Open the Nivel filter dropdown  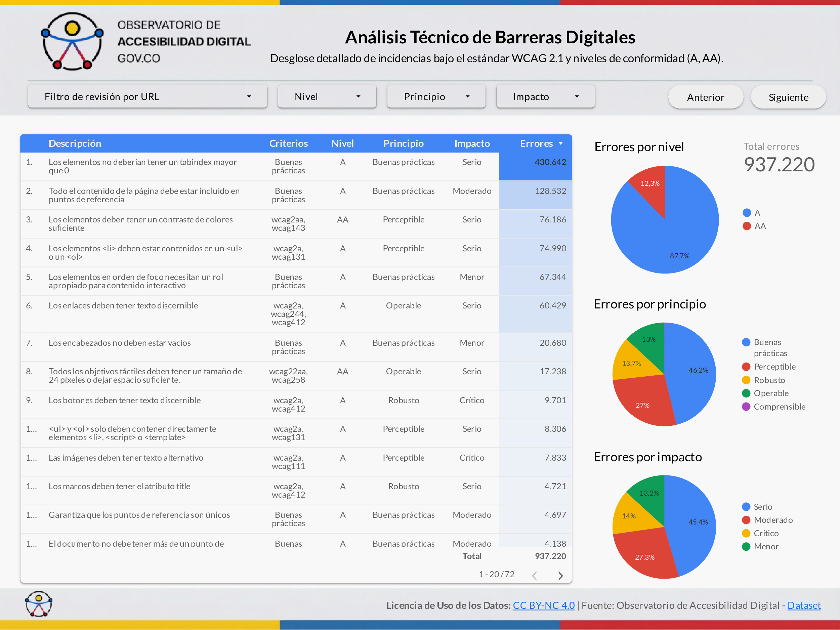327,97
